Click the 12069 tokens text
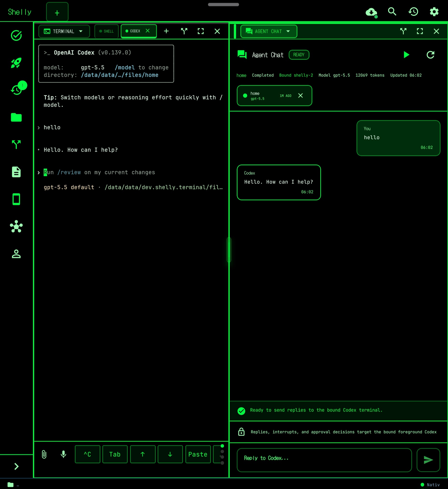The width and height of the screenshot is (448, 489). pyautogui.click(x=370, y=75)
